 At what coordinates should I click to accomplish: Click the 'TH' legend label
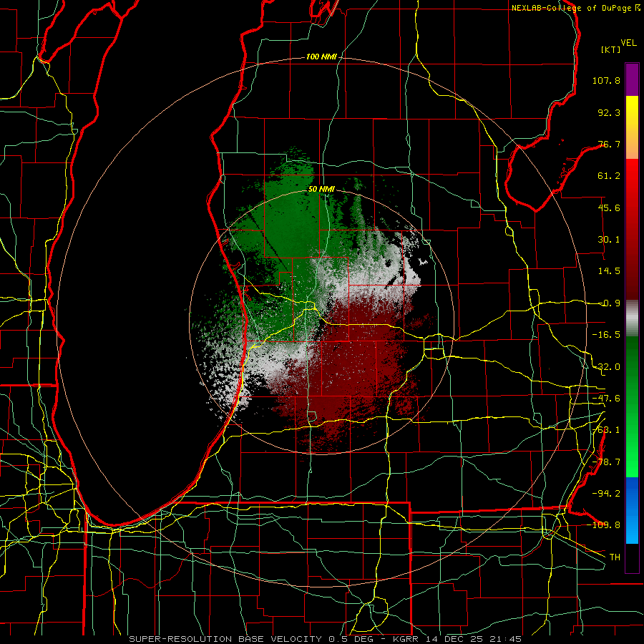[x=615, y=557]
